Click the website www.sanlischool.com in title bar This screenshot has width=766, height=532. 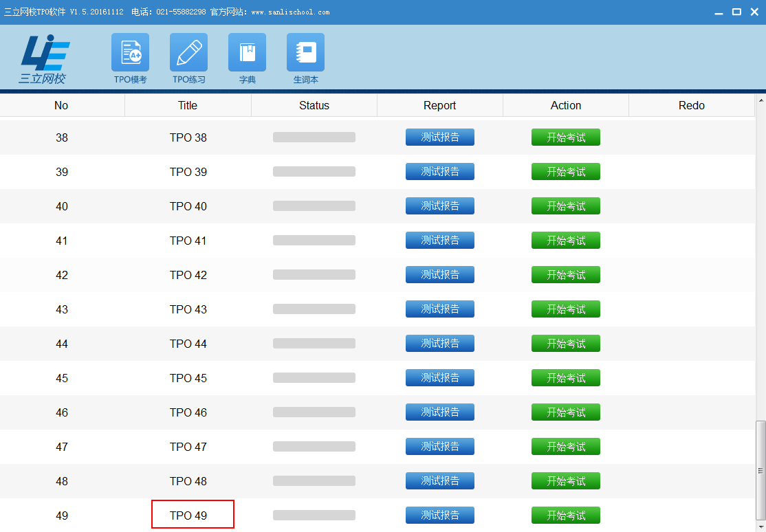(290, 12)
